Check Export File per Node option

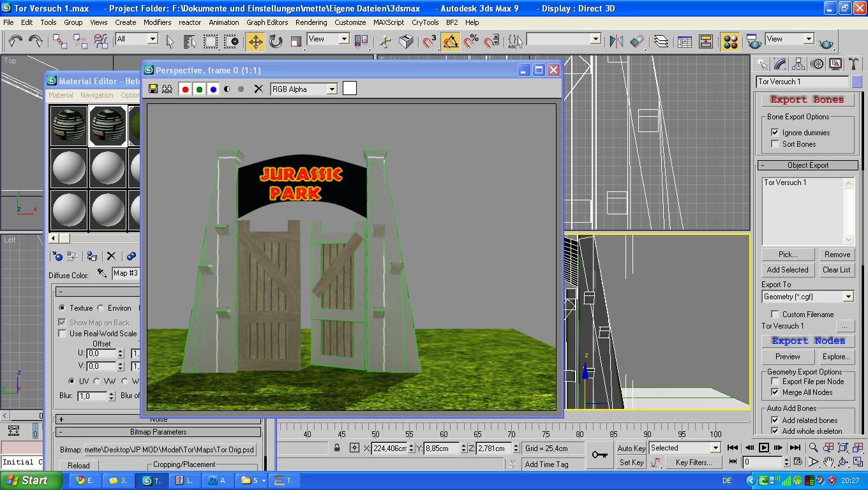775,381
